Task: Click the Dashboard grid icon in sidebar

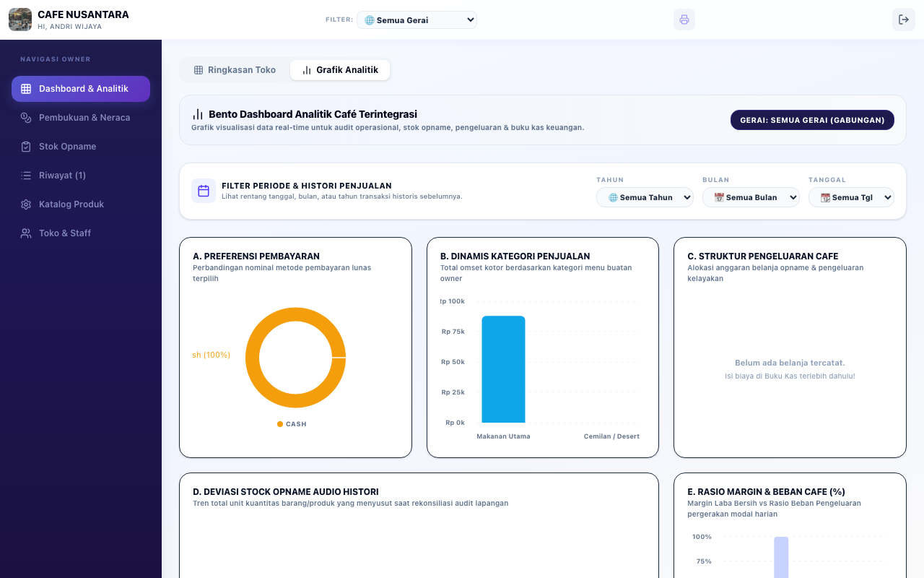Action: tap(26, 89)
